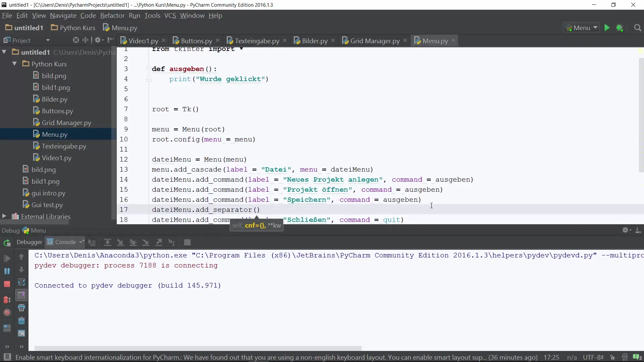Screen dimensions: 644x362
Task: Open Debug panel settings gear
Action: [627, 230]
